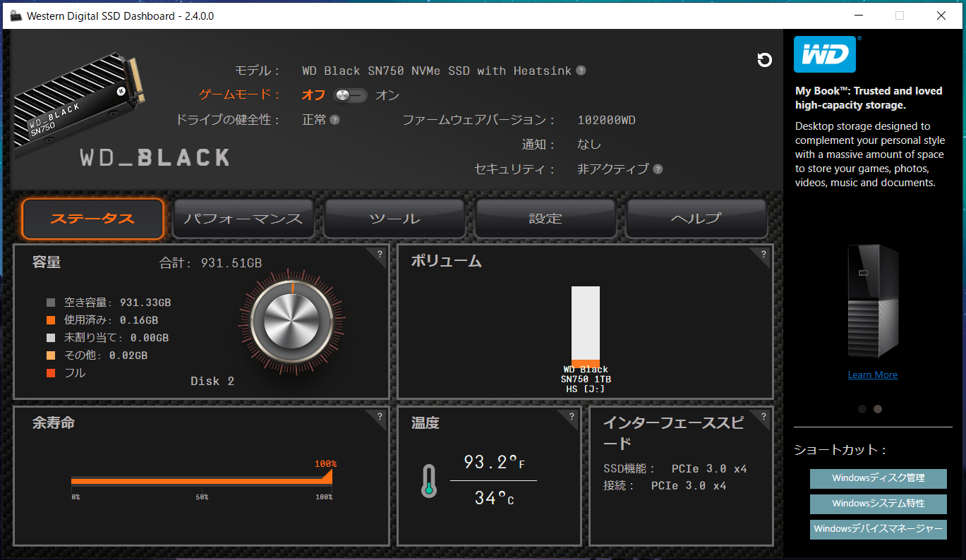The height and width of the screenshot is (560, 966).
Task: Close the SSD Dashboard window
Action: click(941, 16)
